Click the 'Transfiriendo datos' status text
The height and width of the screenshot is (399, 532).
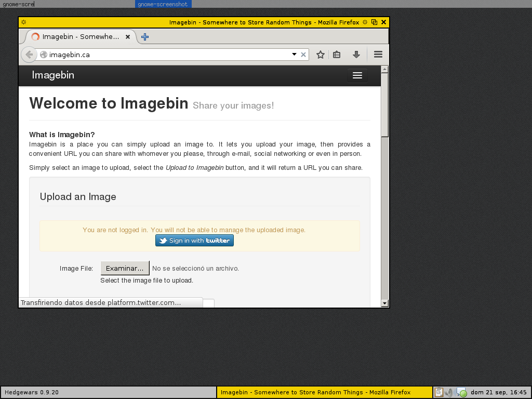(101, 303)
